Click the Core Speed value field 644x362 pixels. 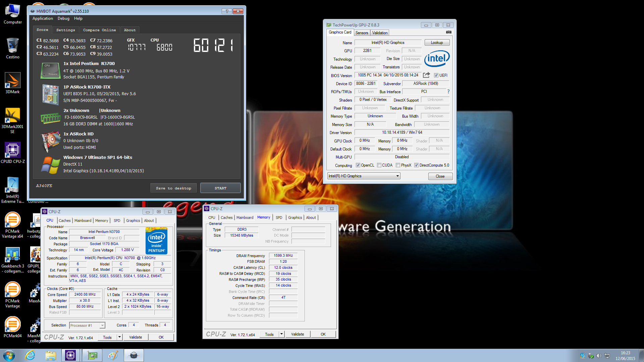85,295
